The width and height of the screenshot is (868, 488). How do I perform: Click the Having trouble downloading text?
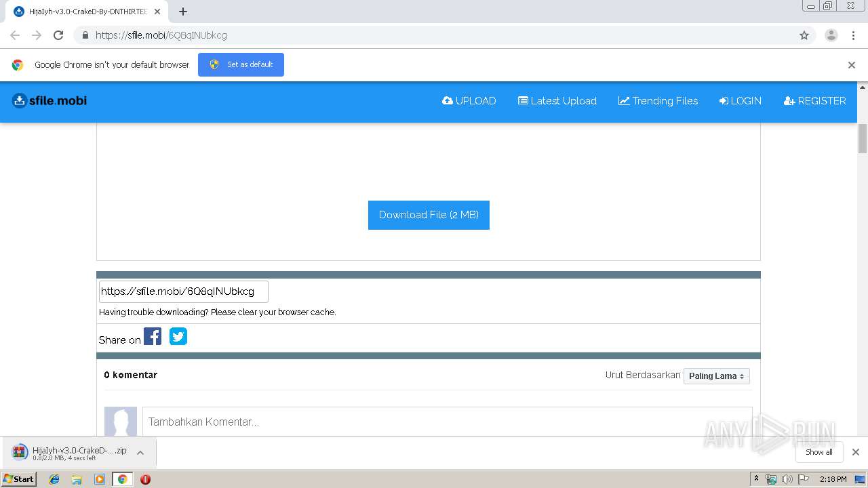(218, 312)
